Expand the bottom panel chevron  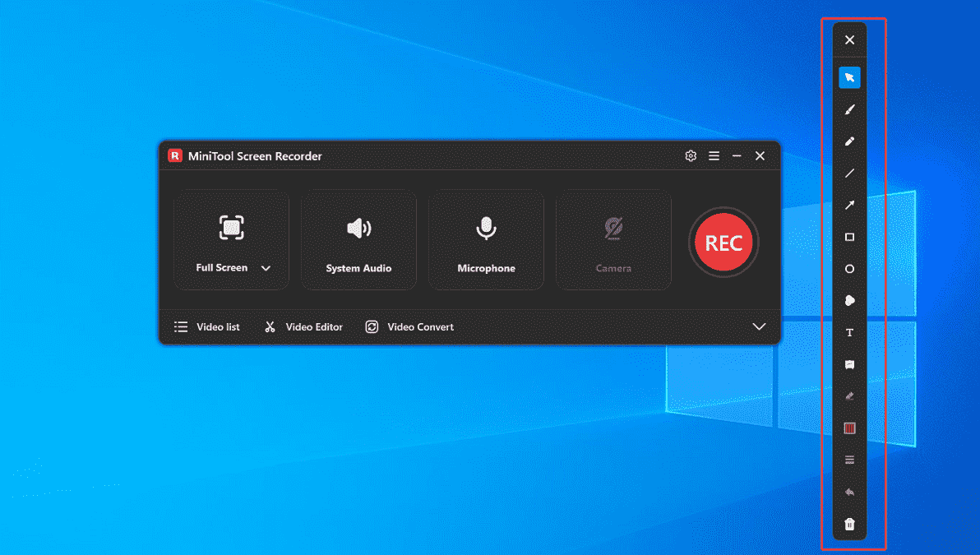point(759,326)
